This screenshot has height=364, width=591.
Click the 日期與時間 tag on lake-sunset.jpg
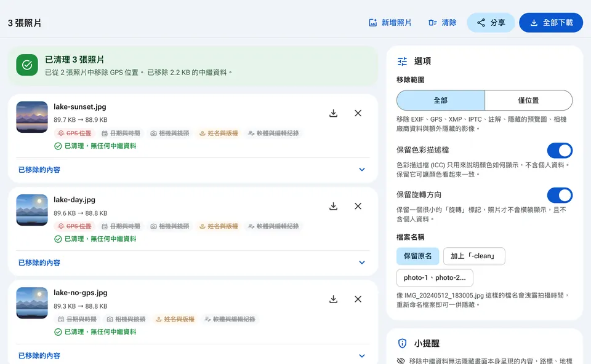(121, 133)
